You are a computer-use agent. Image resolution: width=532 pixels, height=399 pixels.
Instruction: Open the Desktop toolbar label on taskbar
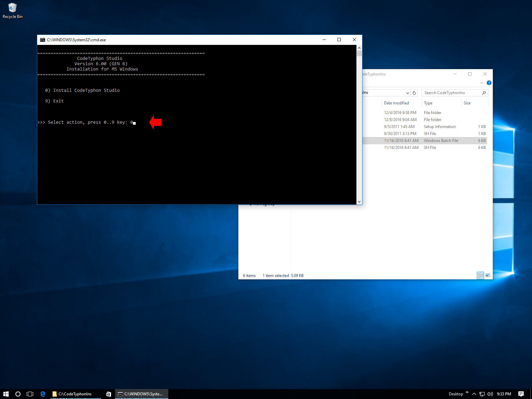coord(456,394)
